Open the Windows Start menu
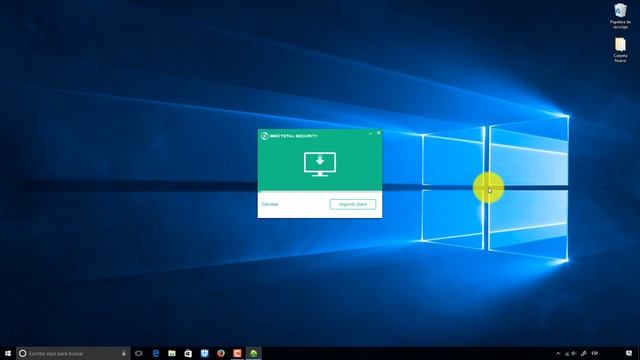This screenshot has height=360, width=640. [x=8, y=353]
